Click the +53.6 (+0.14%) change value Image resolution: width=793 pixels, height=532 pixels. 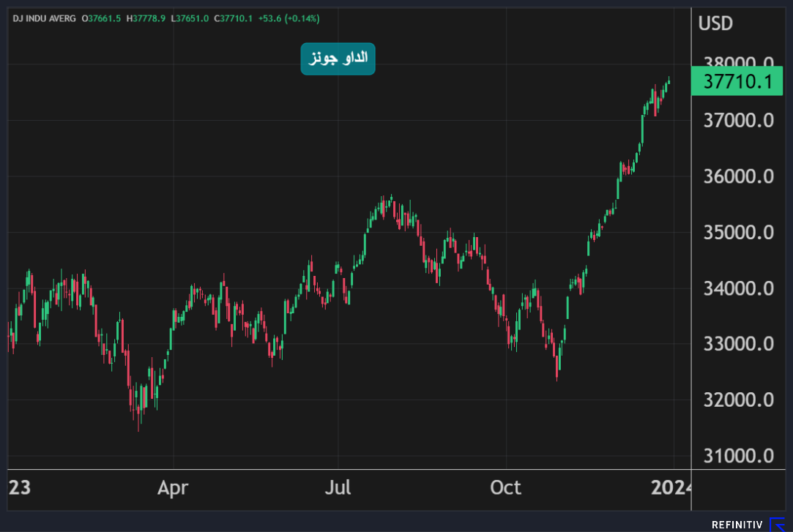tap(288, 19)
